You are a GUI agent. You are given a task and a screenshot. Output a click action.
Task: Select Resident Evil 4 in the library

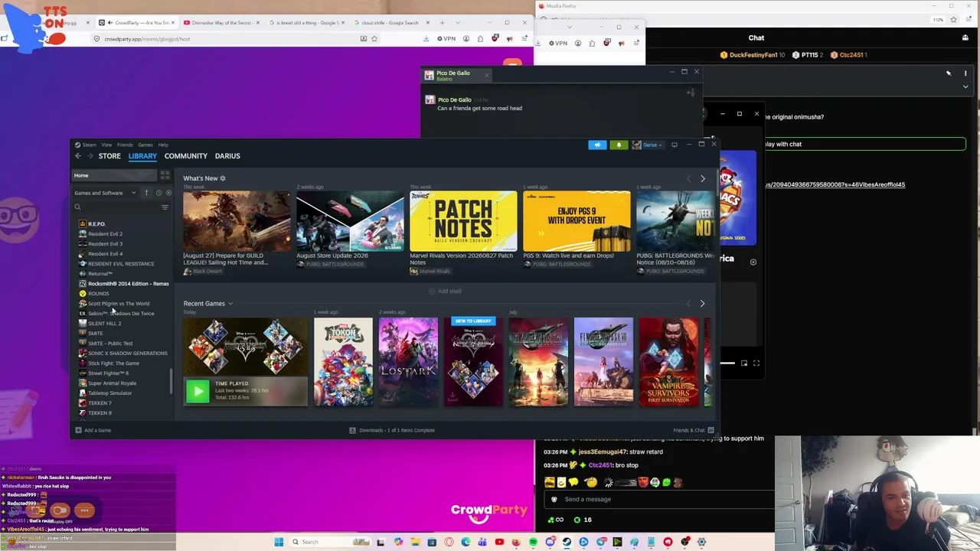pos(105,254)
